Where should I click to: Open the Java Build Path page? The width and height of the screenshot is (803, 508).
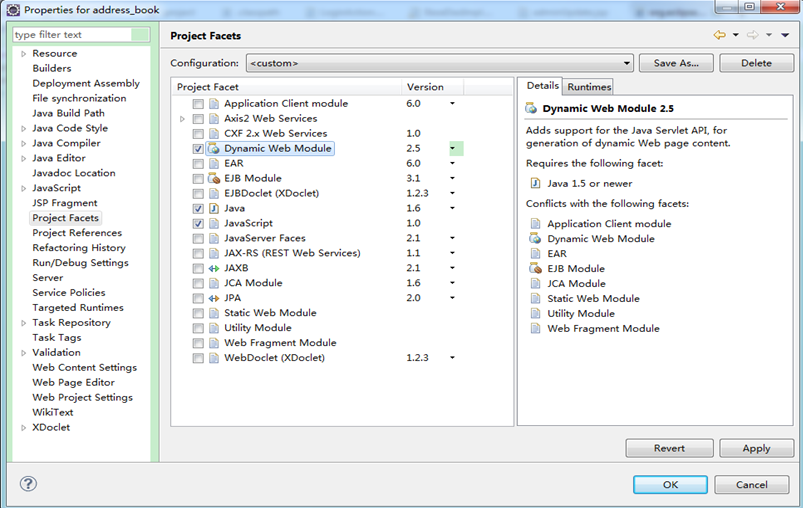(68, 113)
